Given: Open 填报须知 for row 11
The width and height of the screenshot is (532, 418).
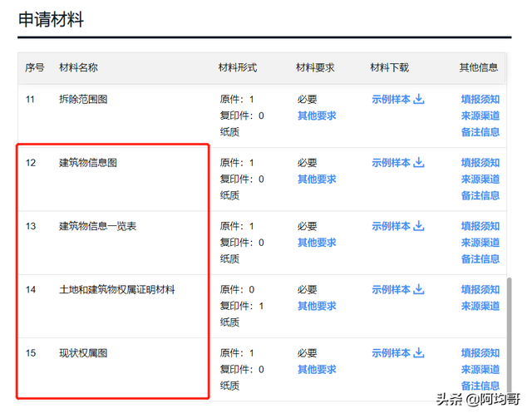Looking at the screenshot, I should [480, 100].
